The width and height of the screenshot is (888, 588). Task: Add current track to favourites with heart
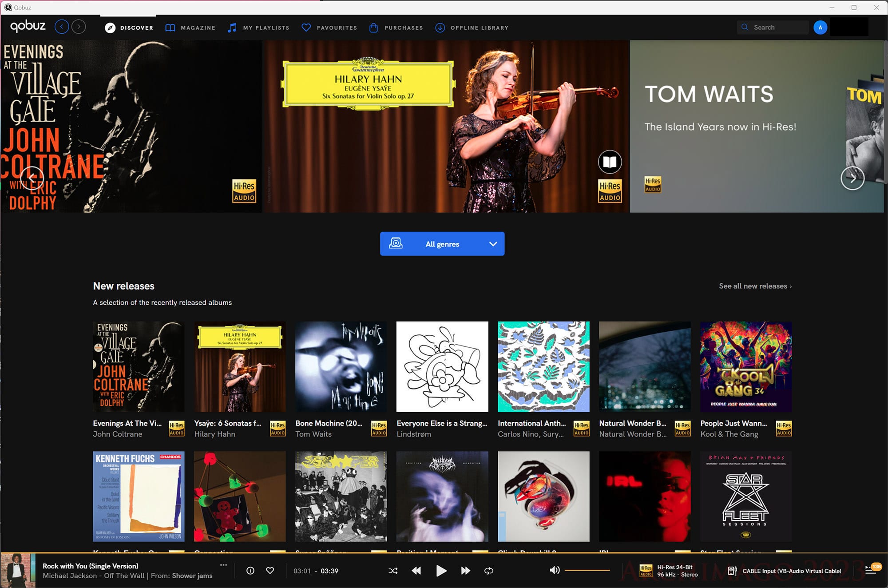(x=270, y=571)
